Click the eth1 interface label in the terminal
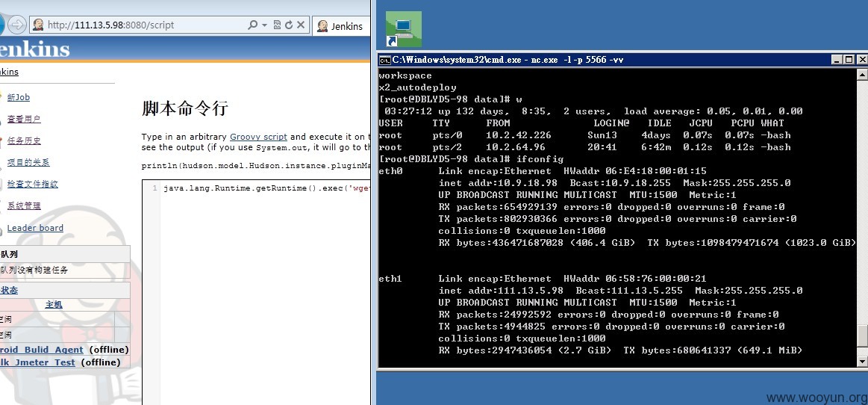Screen dimensions: 868x405 coord(391,279)
